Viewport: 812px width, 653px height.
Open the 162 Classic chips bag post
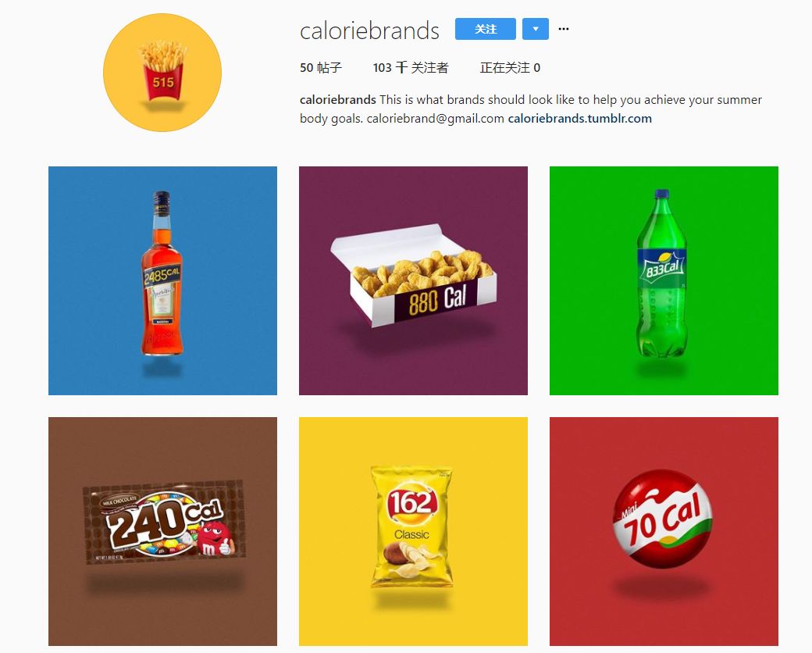pyautogui.click(x=413, y=531)
